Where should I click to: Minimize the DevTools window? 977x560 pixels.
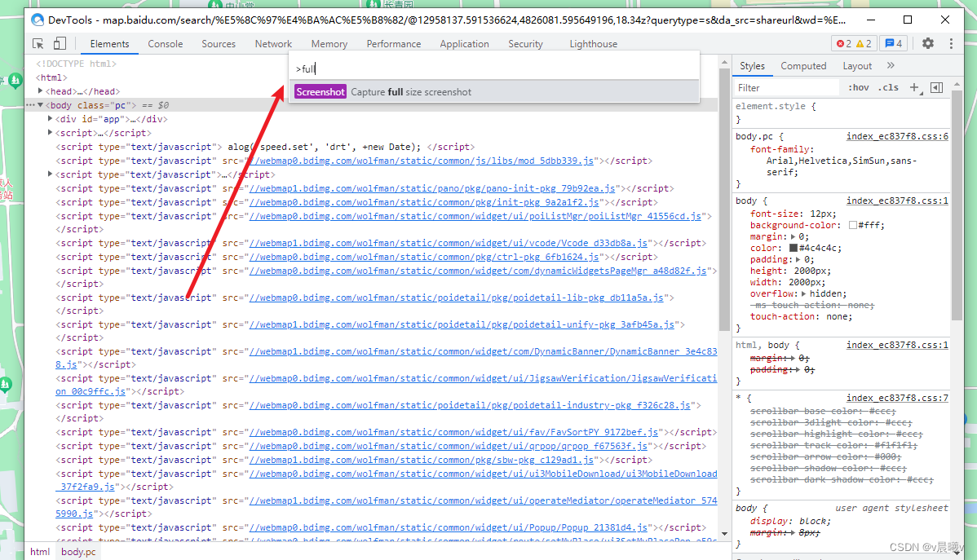[x=870, y=20]
